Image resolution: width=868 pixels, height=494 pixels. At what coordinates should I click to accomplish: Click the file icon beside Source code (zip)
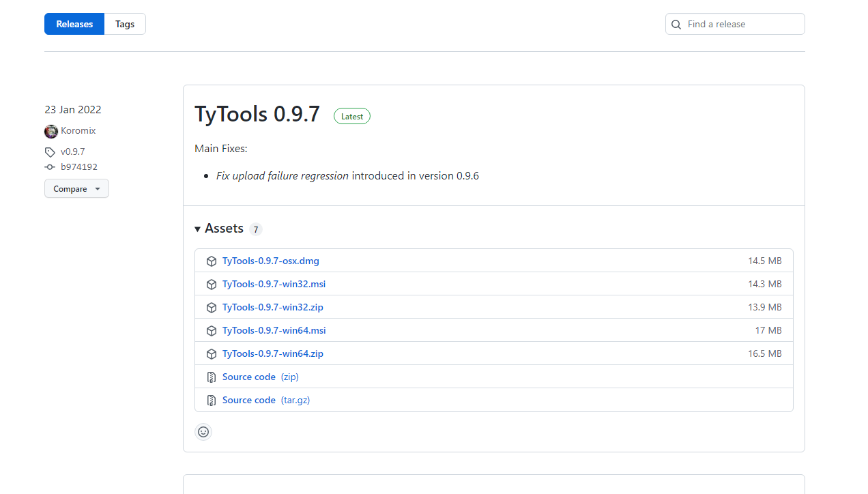coord(212,377)
